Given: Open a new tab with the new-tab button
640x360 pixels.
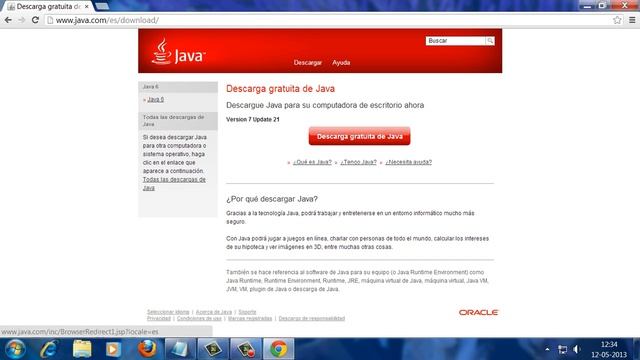Looking at the screenshot, I should pos(102,6).
